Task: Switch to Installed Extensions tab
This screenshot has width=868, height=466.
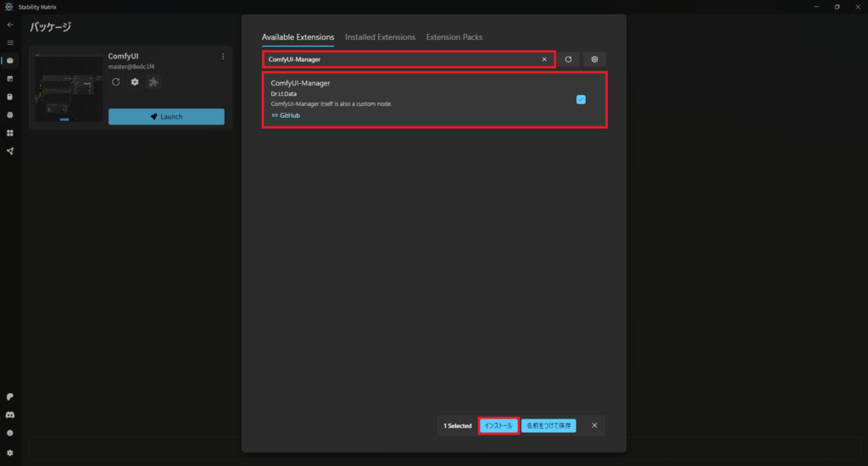Action: (x=381, y=37)
